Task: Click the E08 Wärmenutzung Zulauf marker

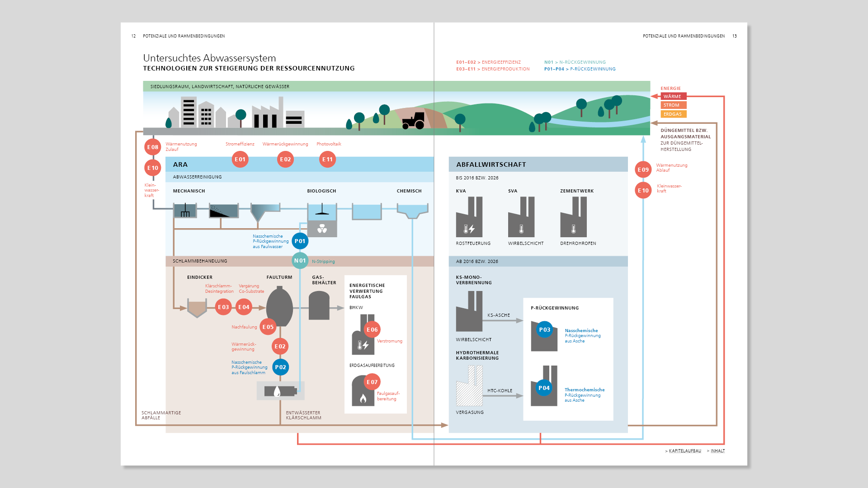Action: click(x=153, y=147)
